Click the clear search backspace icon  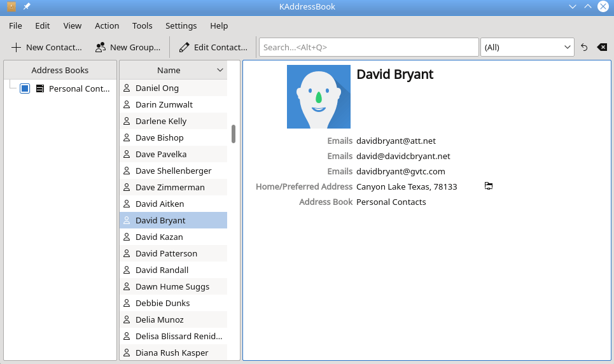(602, 47)
